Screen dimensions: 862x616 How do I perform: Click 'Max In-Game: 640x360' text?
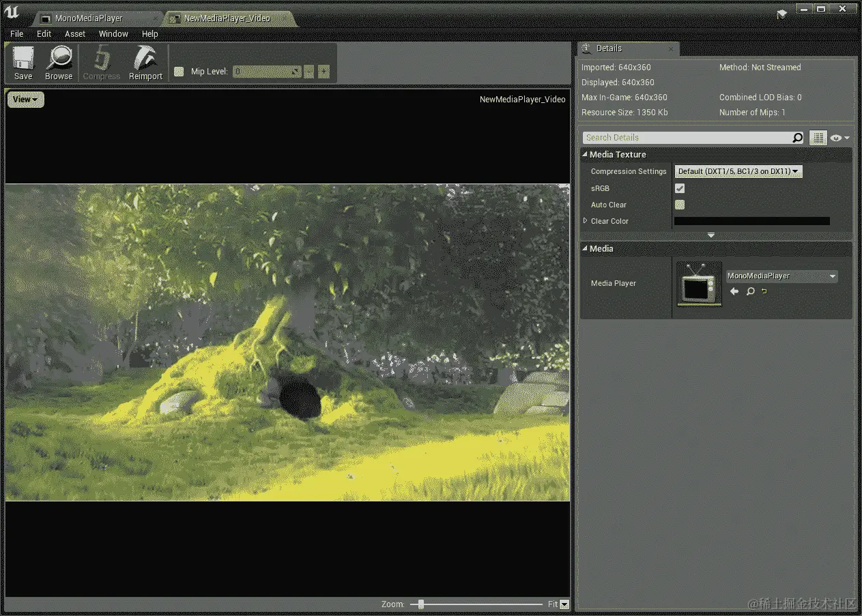(624, 98)
